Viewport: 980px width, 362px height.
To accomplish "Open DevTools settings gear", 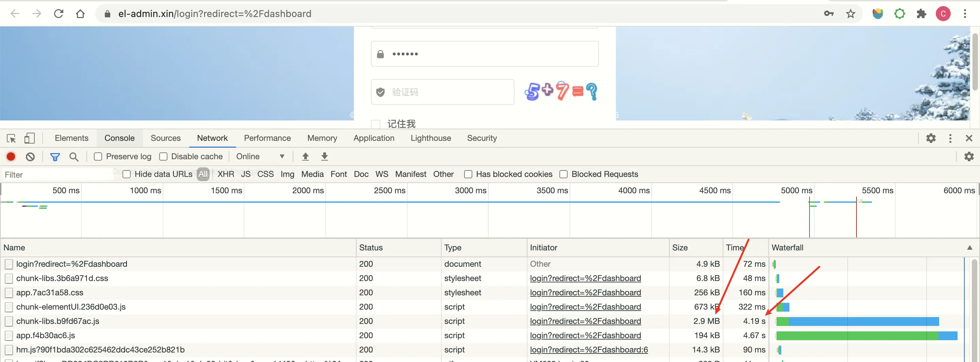I will coord(931,138).
